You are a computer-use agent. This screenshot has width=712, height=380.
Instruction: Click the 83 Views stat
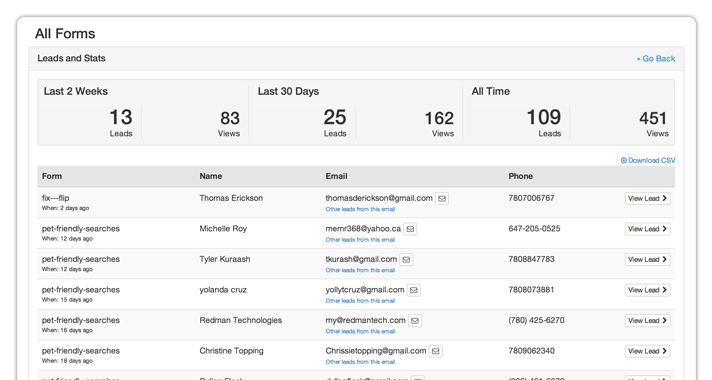pyautogui.click(x=229, y=123)
